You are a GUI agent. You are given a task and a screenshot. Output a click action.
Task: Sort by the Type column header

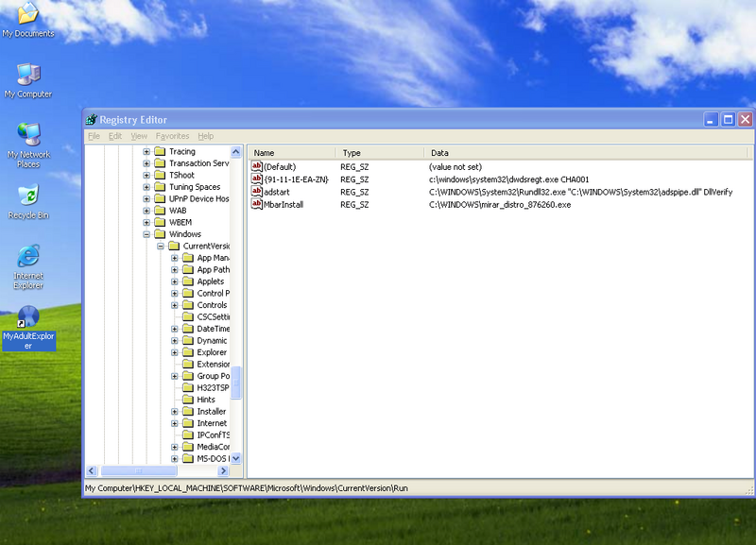click(380, 153)
